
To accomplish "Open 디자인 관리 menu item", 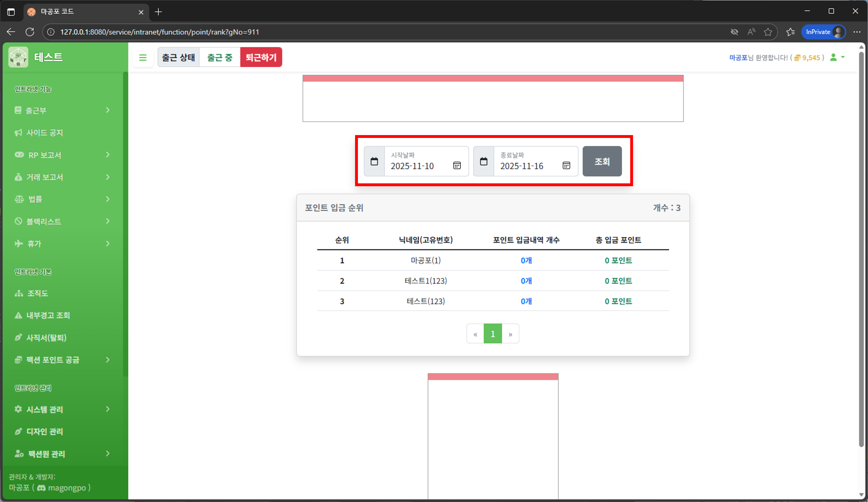I will click(44, 431).
